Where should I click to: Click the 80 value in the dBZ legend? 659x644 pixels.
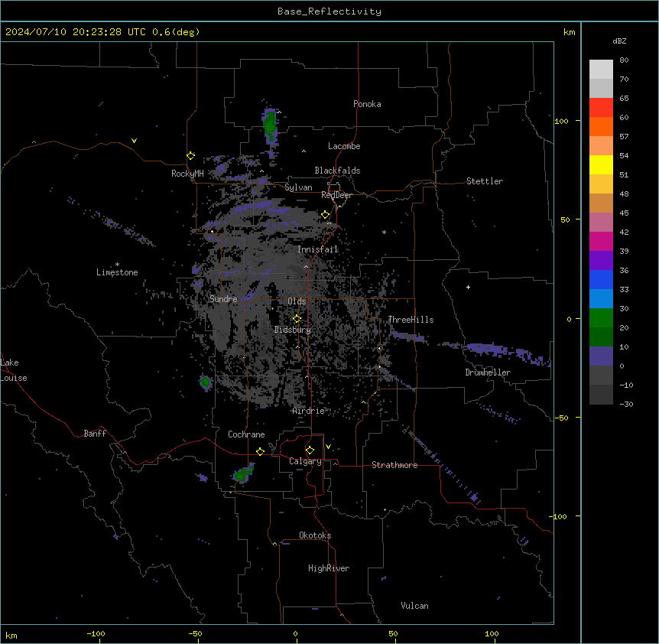pos(624,60)
